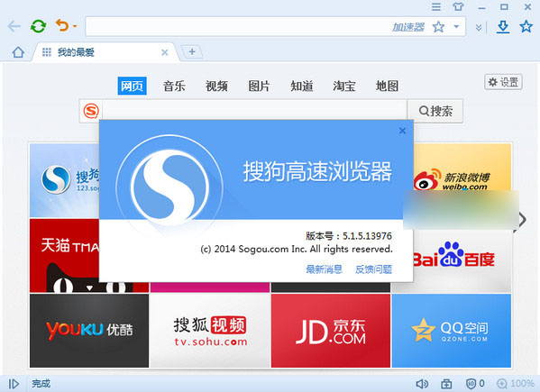Screen dimensions: 540x392
Task: Open 设置 settings button
Action: [x=504, y=82]
